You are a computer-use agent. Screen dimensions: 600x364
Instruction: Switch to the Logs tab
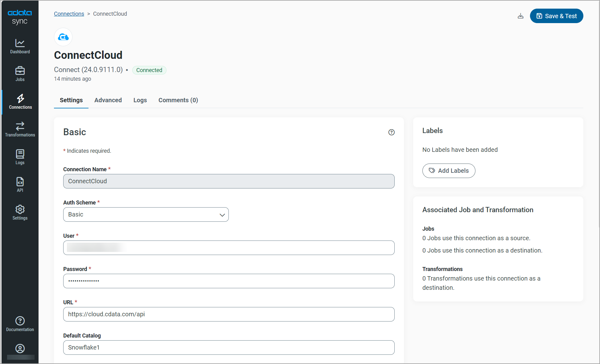click(140, 100)
